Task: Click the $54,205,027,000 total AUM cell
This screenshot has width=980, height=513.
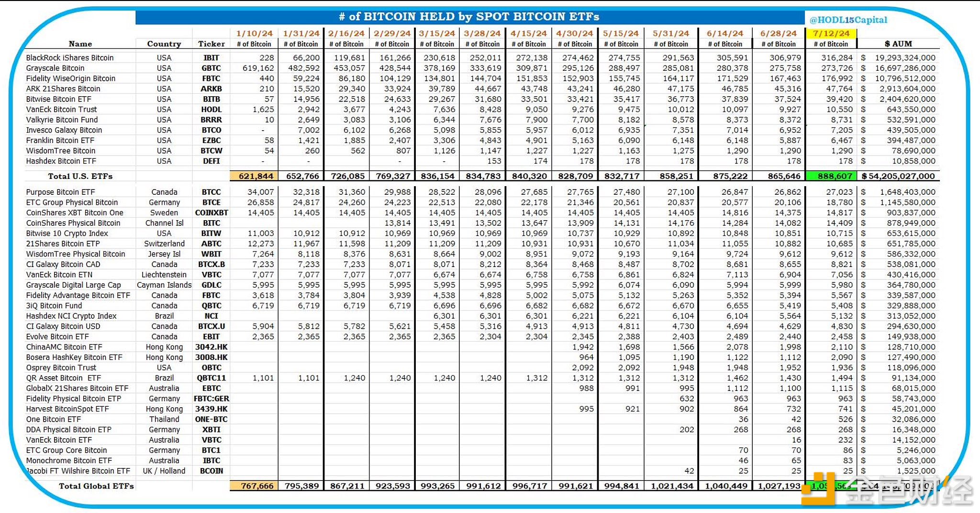Action: (898, 176)
